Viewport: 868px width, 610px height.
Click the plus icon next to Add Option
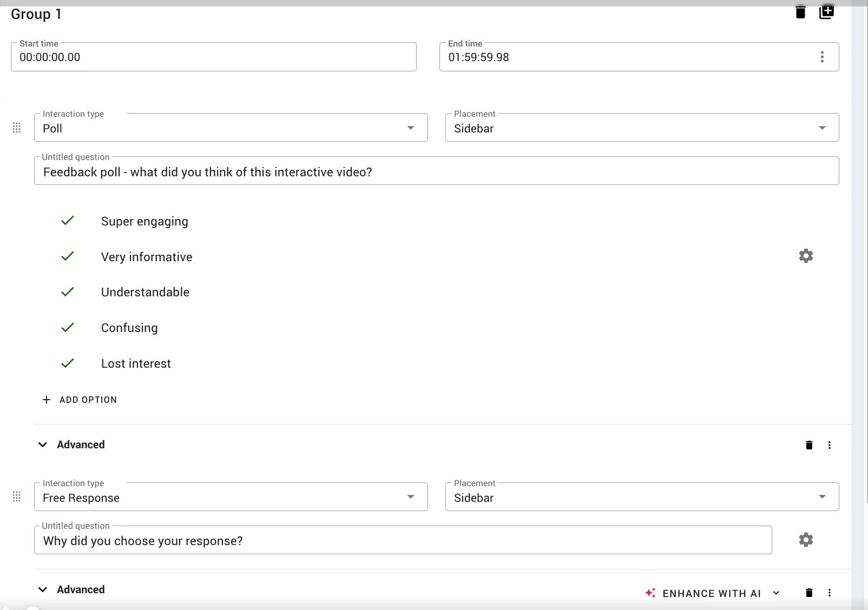tap(47, 400)
